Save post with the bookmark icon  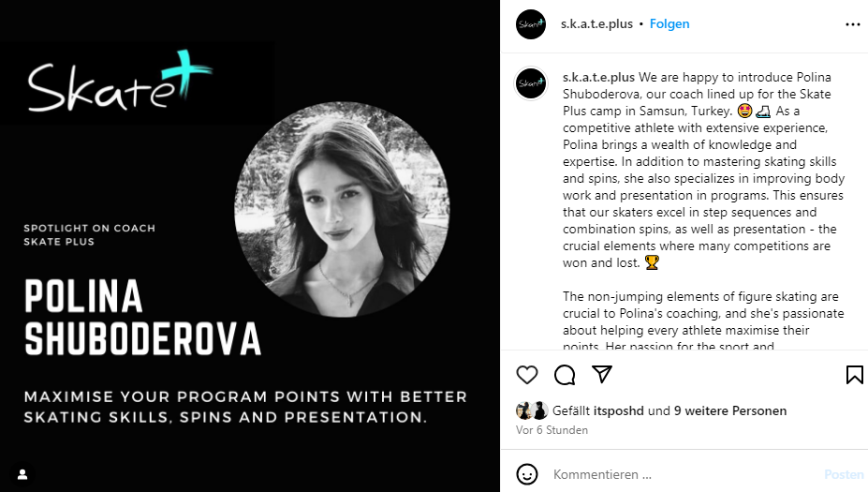point(854,375)
